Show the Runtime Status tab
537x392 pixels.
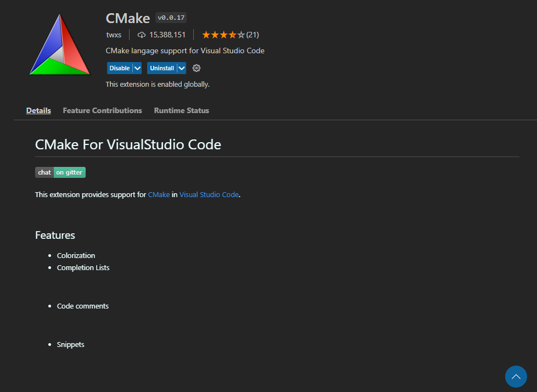(181, 110)
